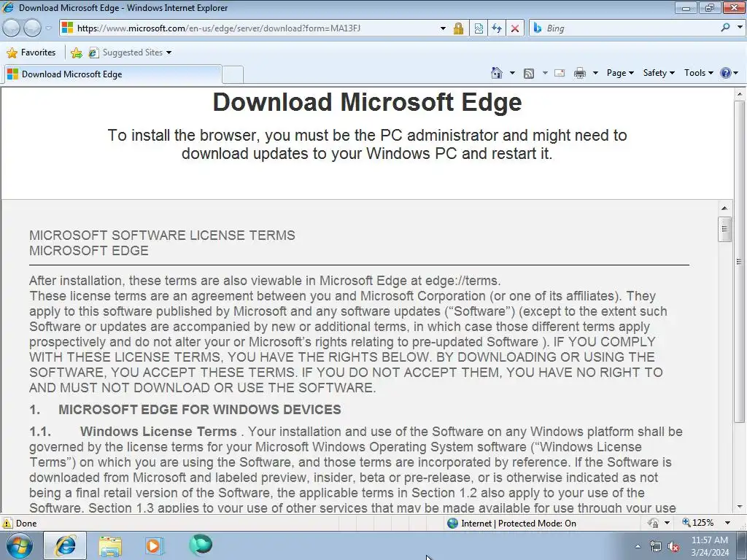Expand the zoom level dropdown arrow

(x=727, y=523)
